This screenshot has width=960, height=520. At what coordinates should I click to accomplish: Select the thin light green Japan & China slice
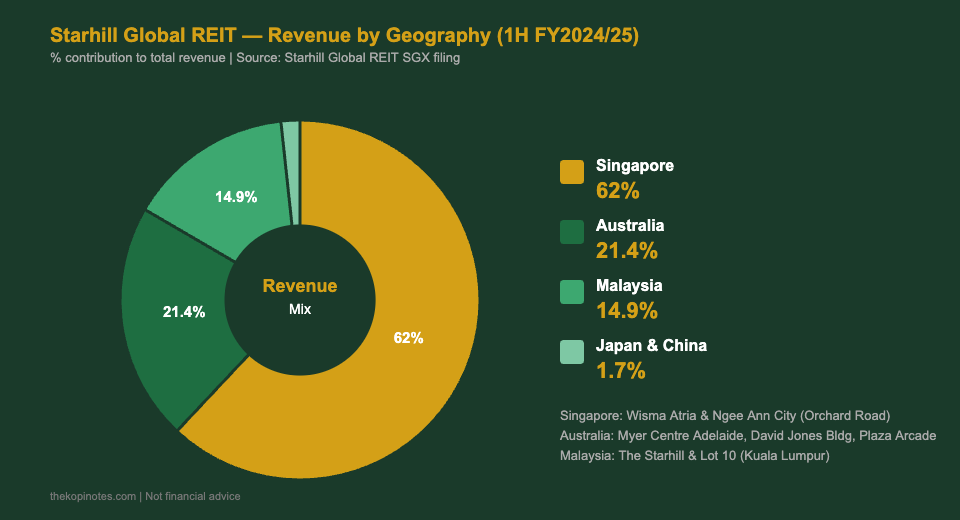(x=292, y=173)
